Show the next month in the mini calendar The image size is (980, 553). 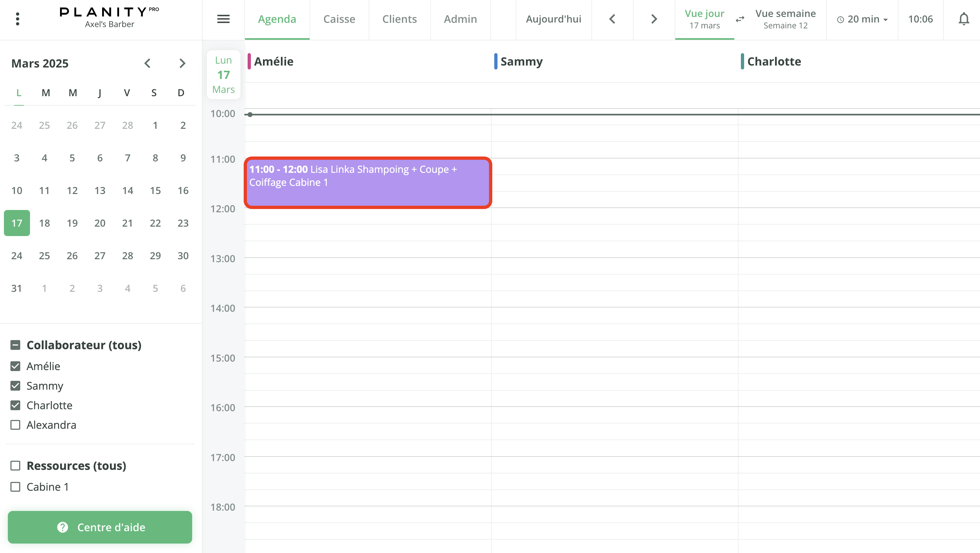click(182, 63)
